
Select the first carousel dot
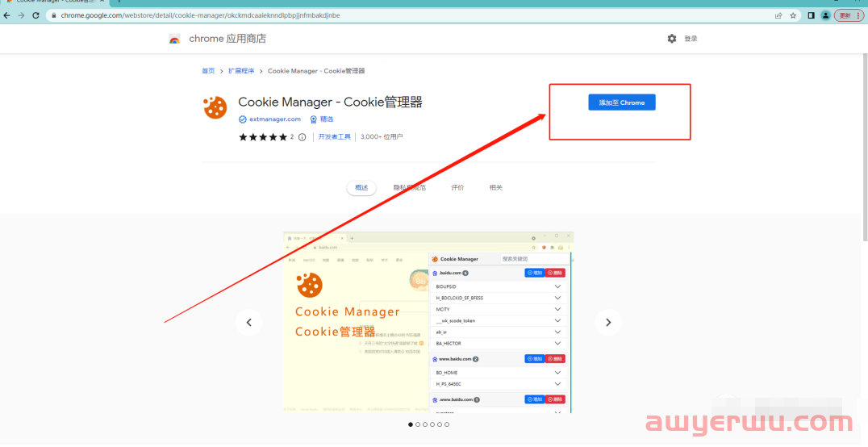pyautogui.click(x=410, y=424)
